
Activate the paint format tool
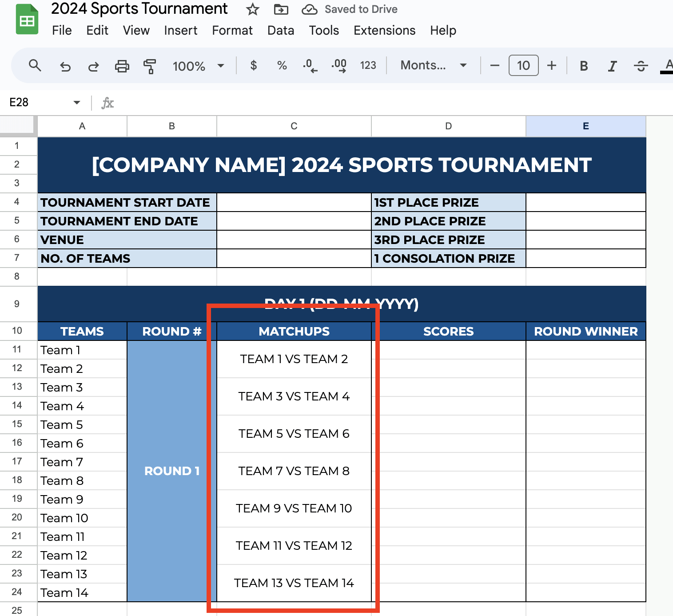point(150,66)
